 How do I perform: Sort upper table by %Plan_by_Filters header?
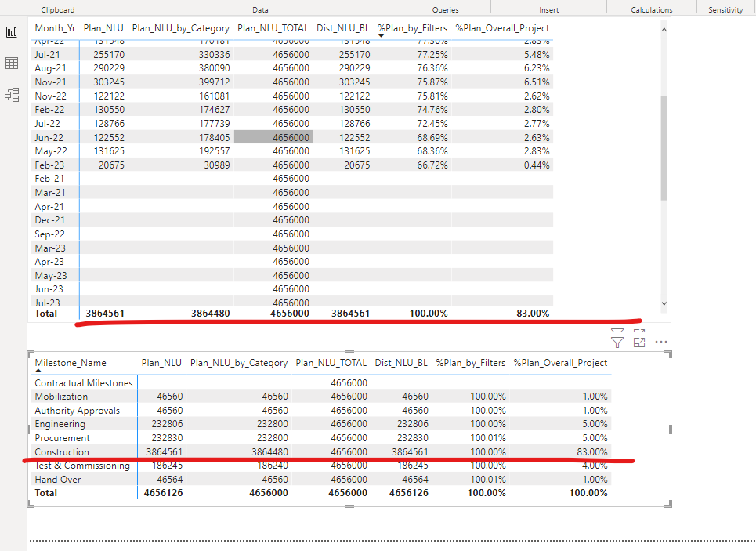click(x=412, y=28)
